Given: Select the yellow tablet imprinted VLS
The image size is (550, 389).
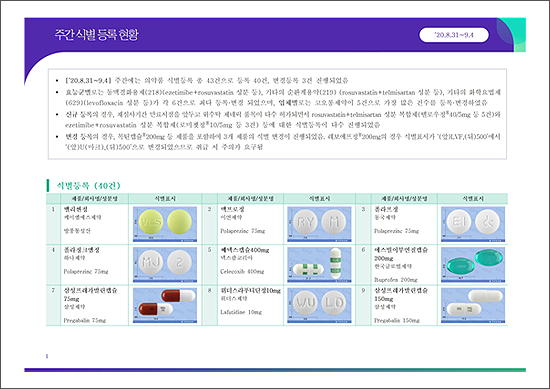Looking at the screenshot, I should [151, 221].
